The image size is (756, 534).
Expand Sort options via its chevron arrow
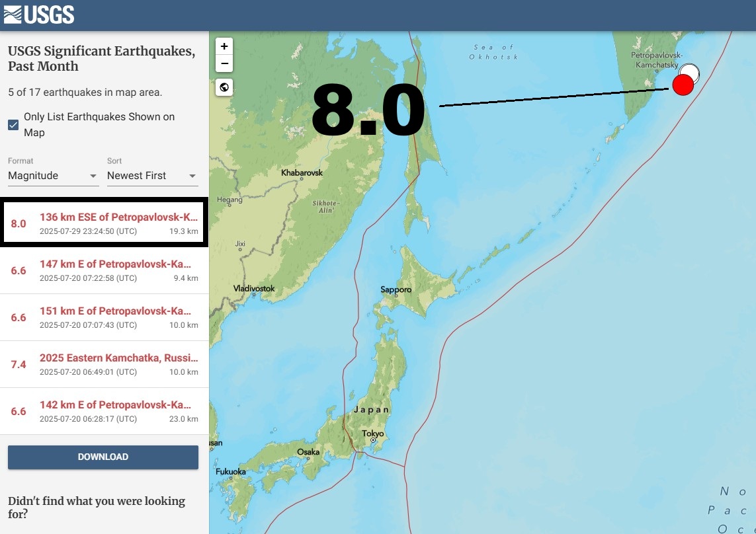click(192, 176)
